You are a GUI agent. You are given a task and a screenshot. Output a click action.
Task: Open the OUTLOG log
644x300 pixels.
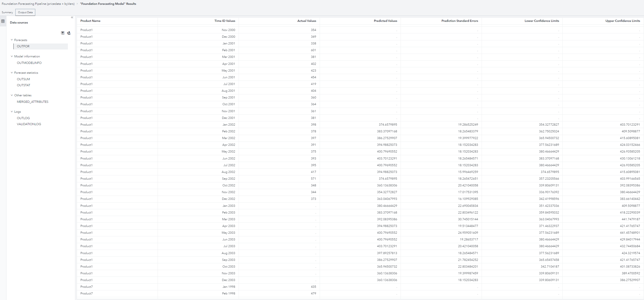[23, 118]
